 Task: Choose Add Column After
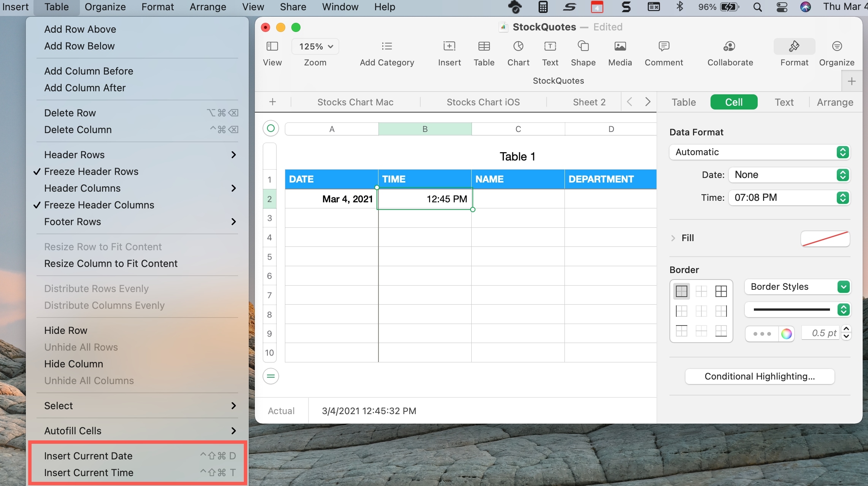coord(137,88)
